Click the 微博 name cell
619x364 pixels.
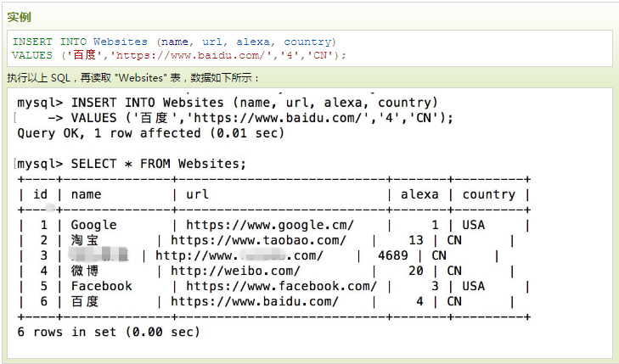coord(84,271)
